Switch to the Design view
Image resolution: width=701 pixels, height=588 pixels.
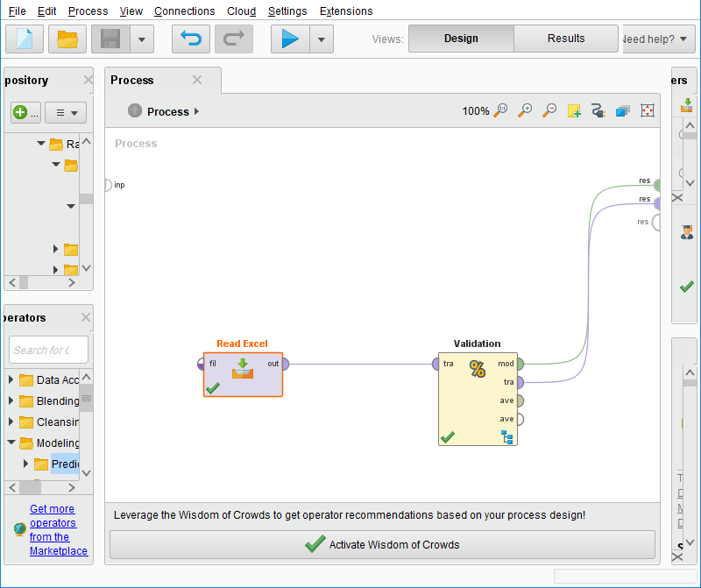click(461, 39)
